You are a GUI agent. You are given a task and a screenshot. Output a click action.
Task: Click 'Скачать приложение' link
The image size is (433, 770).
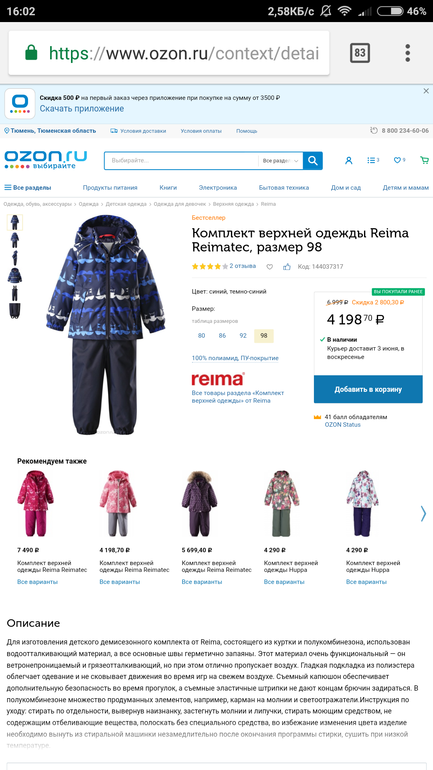(x=81, y=109)
